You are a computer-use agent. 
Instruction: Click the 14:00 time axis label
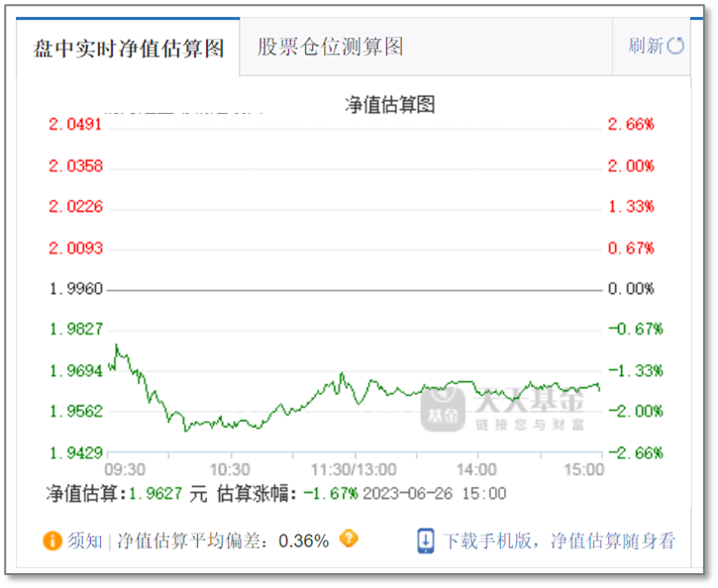point(476,469)
